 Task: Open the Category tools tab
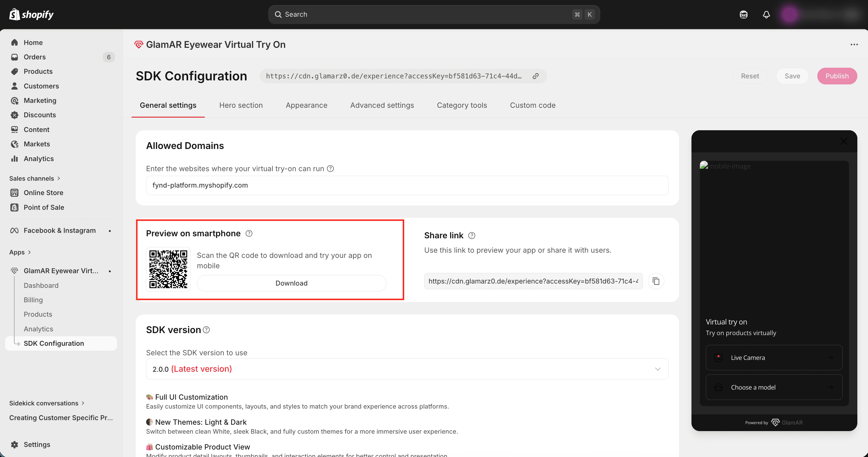click(462, 105)
